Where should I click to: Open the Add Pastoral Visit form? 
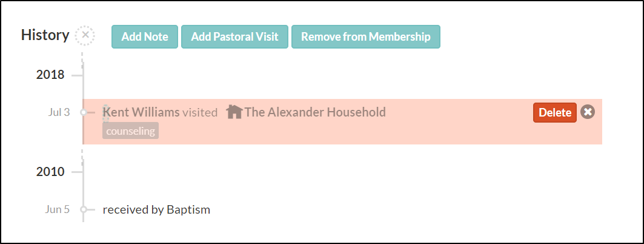click(x=234, y=36)
